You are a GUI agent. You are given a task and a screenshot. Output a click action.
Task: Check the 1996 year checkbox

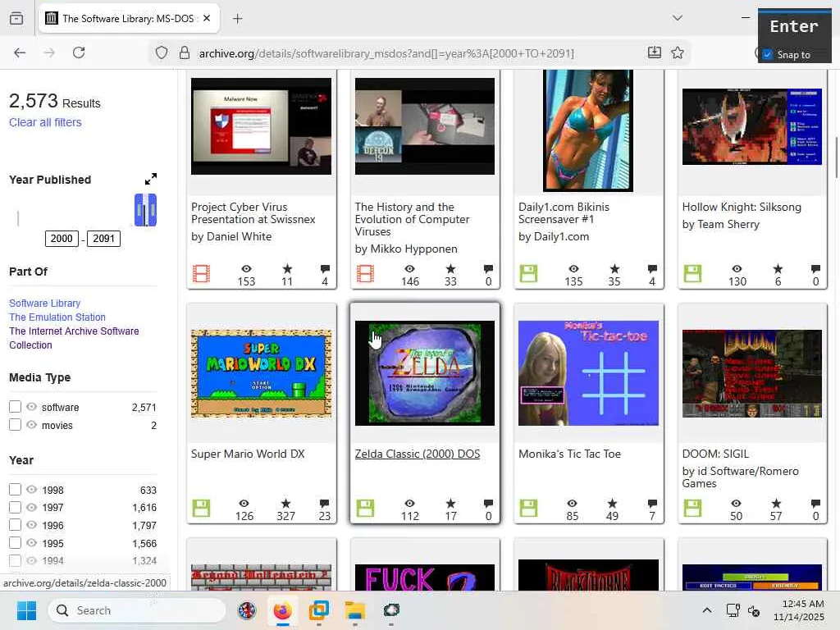tap(15, 525)
